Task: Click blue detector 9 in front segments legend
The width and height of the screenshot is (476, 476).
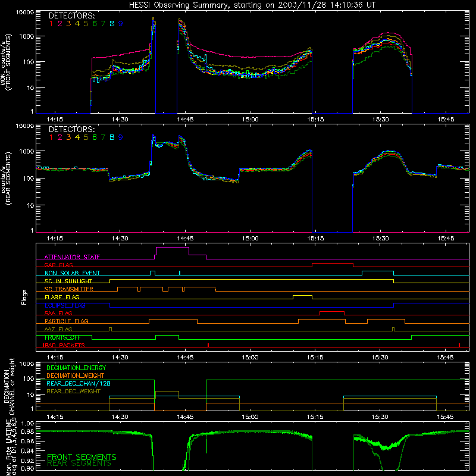Action: [121, 24]
